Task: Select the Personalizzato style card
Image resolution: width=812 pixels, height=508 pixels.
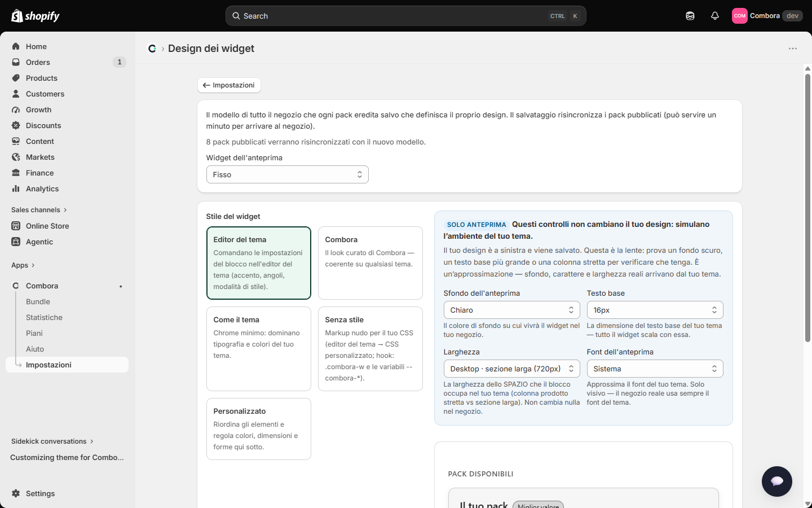Action: tap(259, 429)
